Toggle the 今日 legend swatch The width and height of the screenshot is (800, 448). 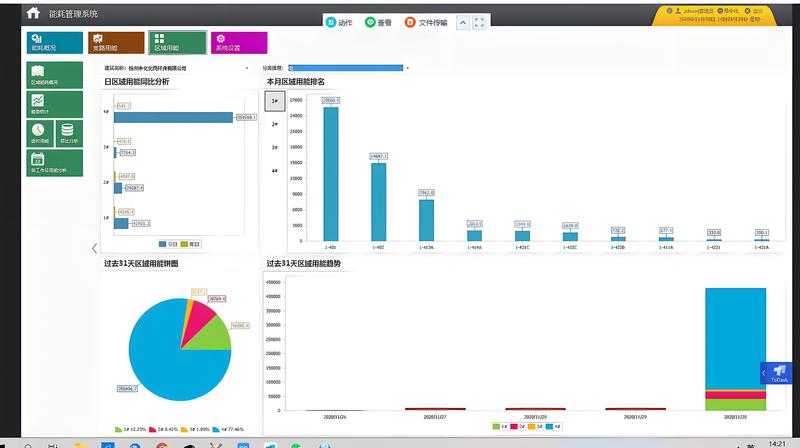162,243
